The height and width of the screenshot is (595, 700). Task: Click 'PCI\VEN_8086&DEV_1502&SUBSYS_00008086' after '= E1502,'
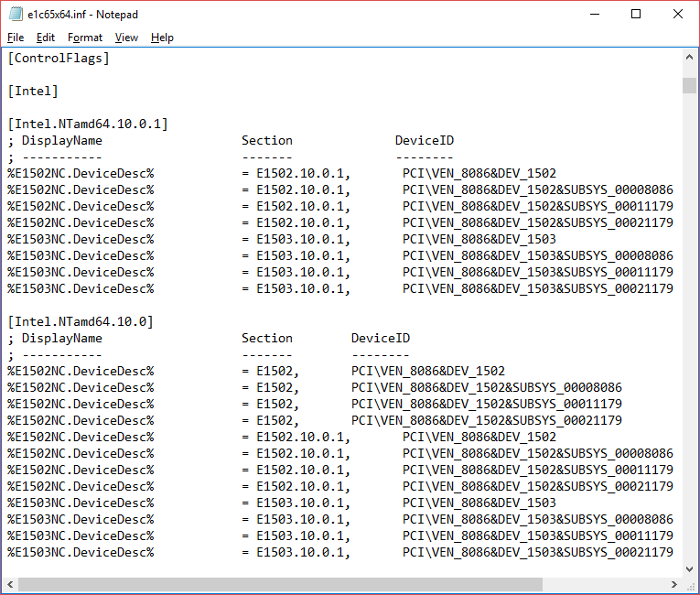[487, 388]
